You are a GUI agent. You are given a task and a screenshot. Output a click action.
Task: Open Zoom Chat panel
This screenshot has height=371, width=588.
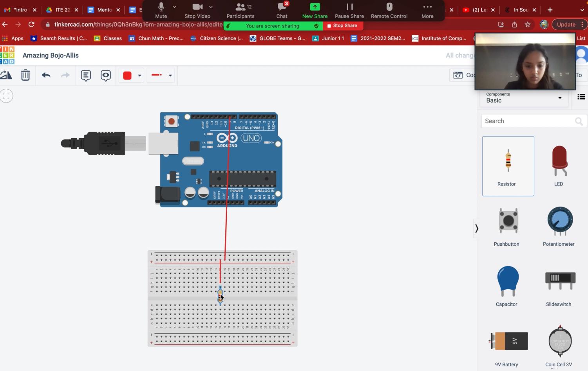(282, 11)
